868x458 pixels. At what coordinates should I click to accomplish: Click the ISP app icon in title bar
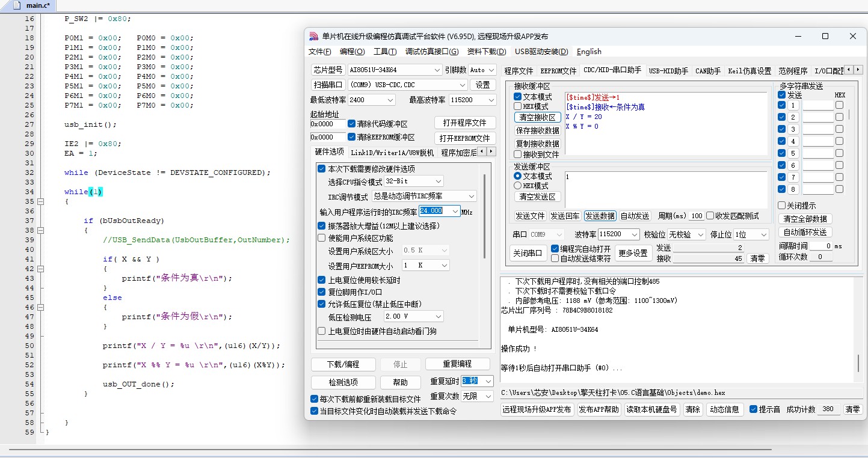(x=313, y=36)
